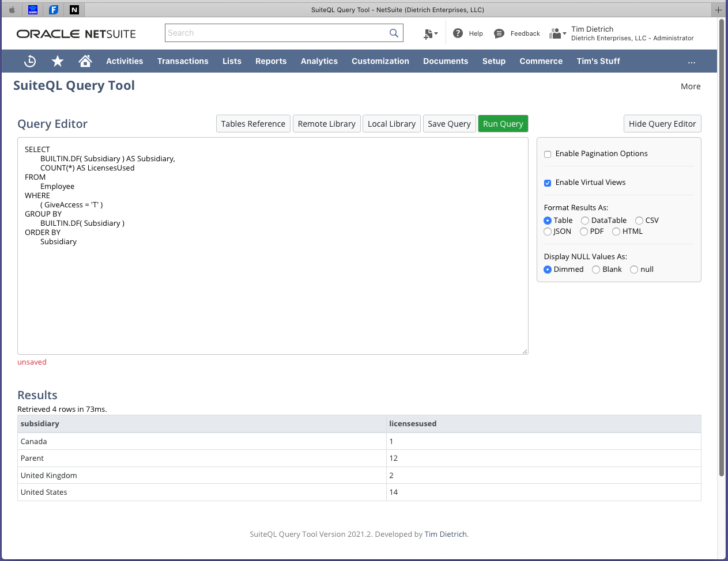728x561 pixels.
Task: Select the Parent result cell
Action: (x=202, y=458)
